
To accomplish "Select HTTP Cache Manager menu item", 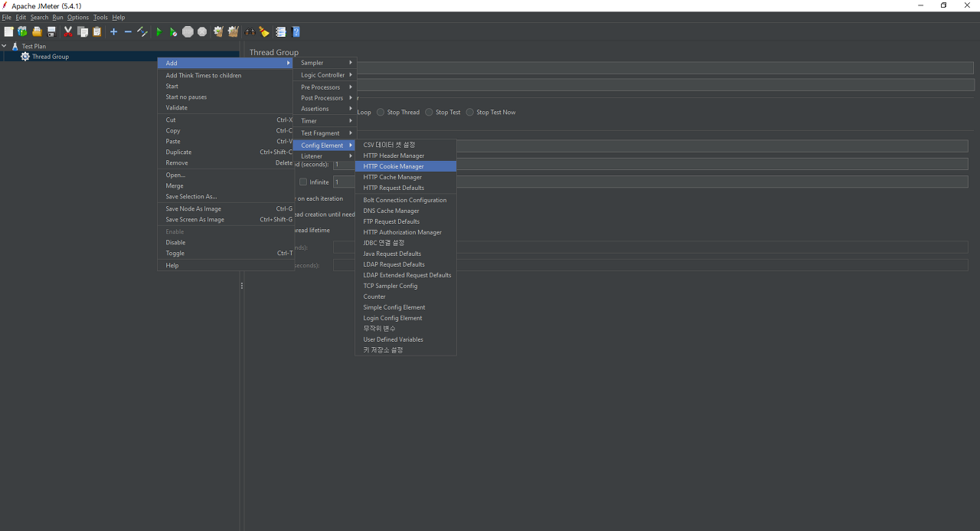I will point(406,177).
